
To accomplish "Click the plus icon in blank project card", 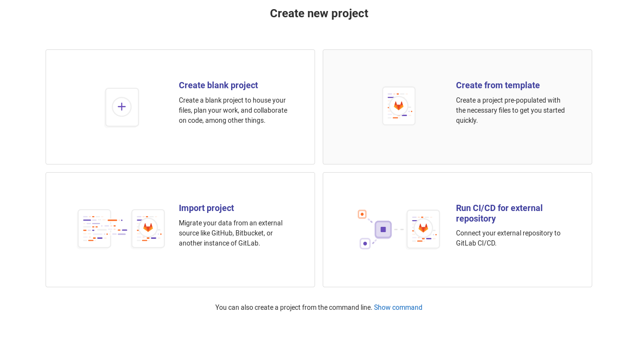I will click(x=122, y=106).
